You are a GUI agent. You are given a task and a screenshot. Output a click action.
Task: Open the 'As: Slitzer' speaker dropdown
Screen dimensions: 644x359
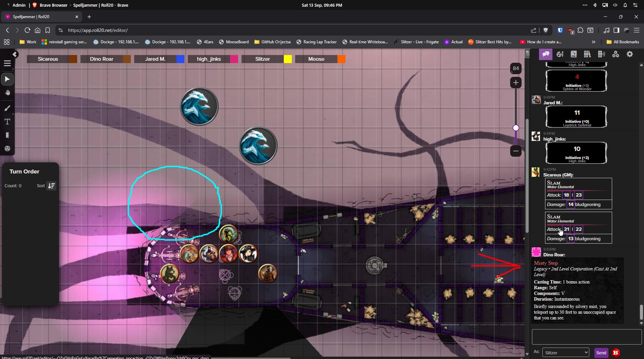coord(566,353)
